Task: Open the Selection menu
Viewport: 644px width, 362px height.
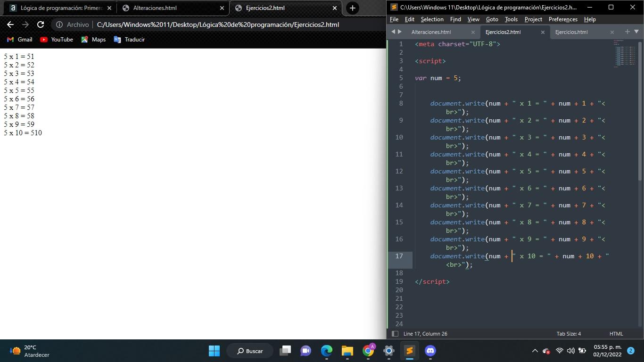Action: (432, 19)
